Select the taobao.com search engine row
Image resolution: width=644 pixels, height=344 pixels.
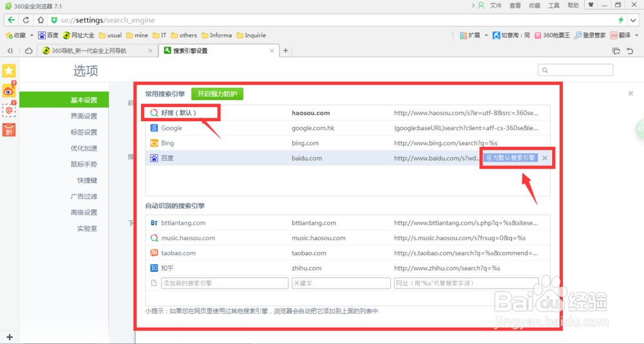coord(348,253)
